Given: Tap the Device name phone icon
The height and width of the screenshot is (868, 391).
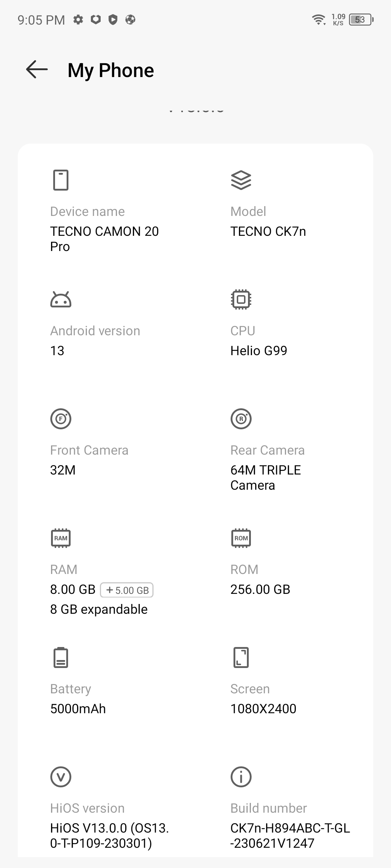Looking at the screenshot, I should 61,180.
